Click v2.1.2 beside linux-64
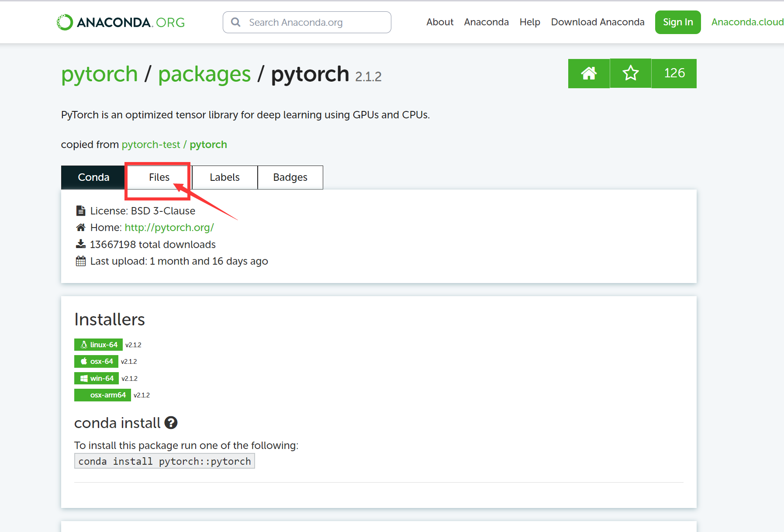This screenshot has height=532, width=784. click(133, 345)
